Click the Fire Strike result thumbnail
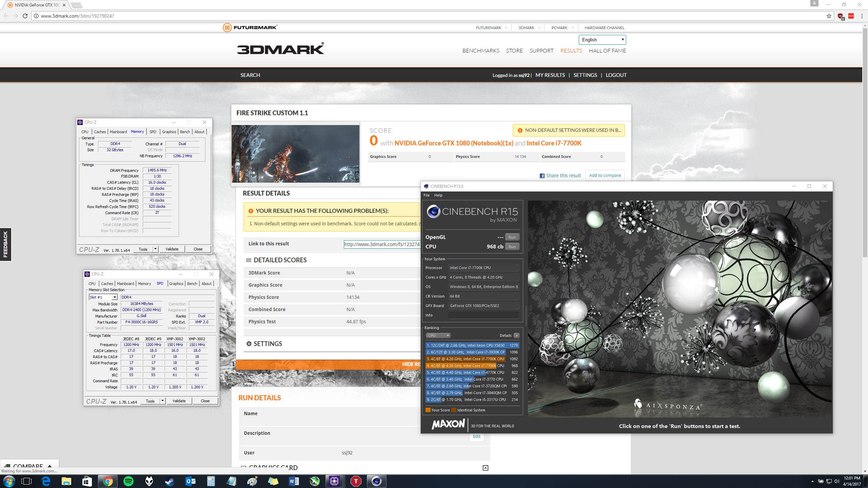This screenshot has height=488, width=868. pyautogui.click(x=295, y=154)
